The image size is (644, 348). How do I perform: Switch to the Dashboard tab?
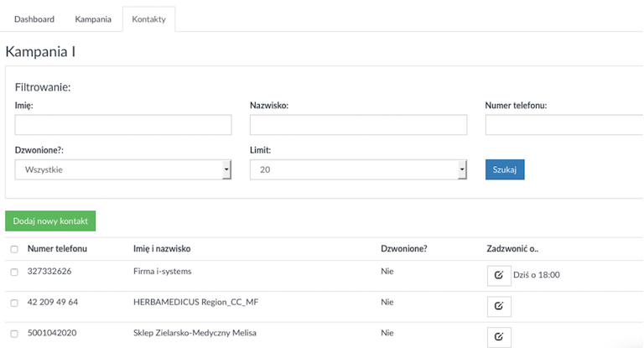tap(34, 19)
